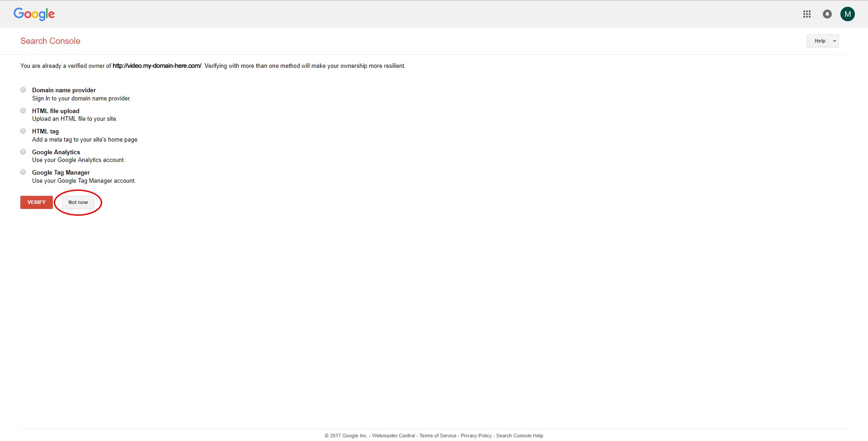Select the HTML file upload radio button
The height and width of the screenshot is (441, 868).
(x=23, y=110)
